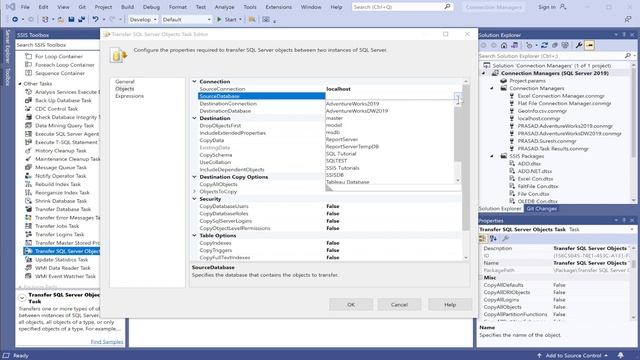Click Solution Explorer Home icon
The height and width of the screenshot is (360, 640).
504,45
